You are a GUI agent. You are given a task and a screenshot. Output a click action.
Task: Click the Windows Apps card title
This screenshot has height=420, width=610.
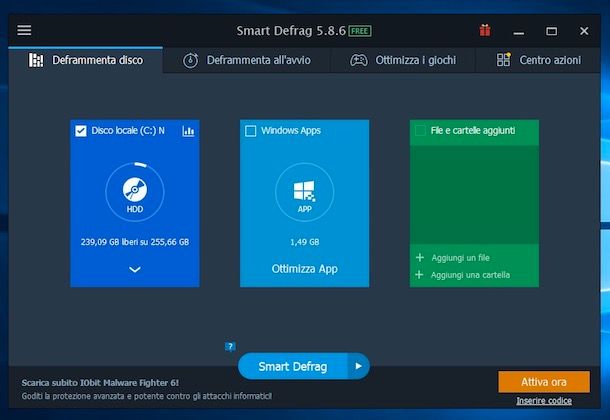pyautogui.click(x=291, y=131)
